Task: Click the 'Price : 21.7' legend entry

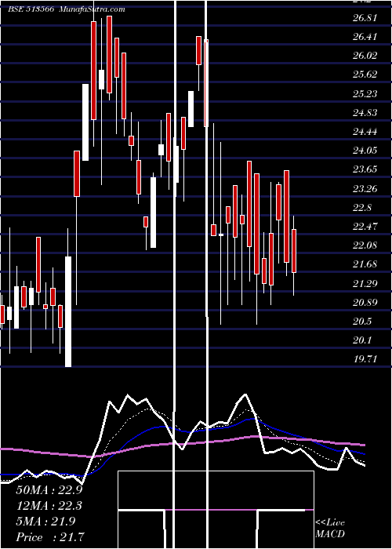Action: pos(50,537)
